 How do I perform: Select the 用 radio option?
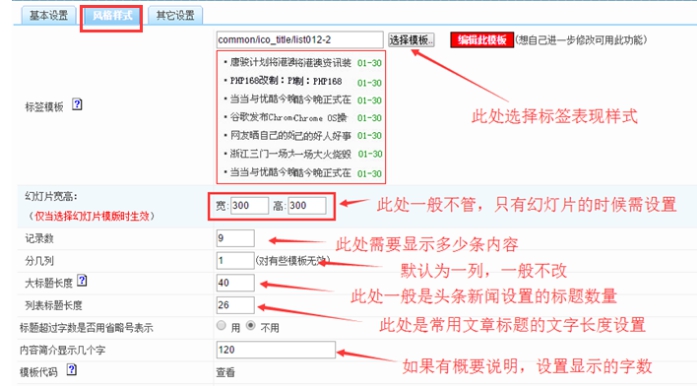coord(221,326)
